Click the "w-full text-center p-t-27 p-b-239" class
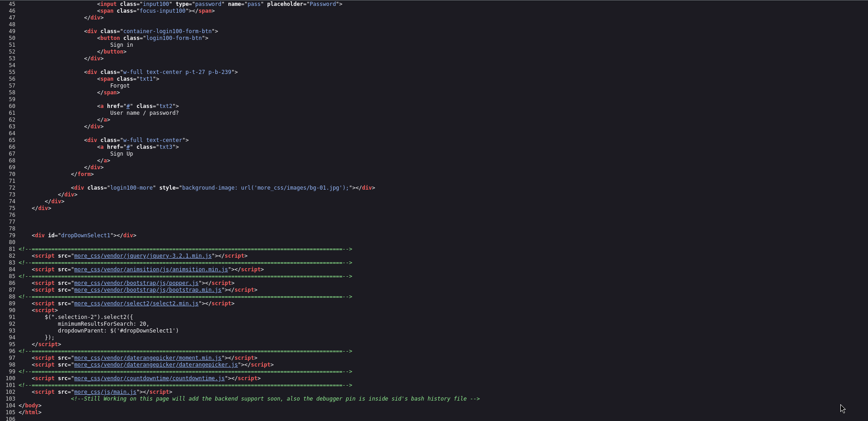 (177, 72)
